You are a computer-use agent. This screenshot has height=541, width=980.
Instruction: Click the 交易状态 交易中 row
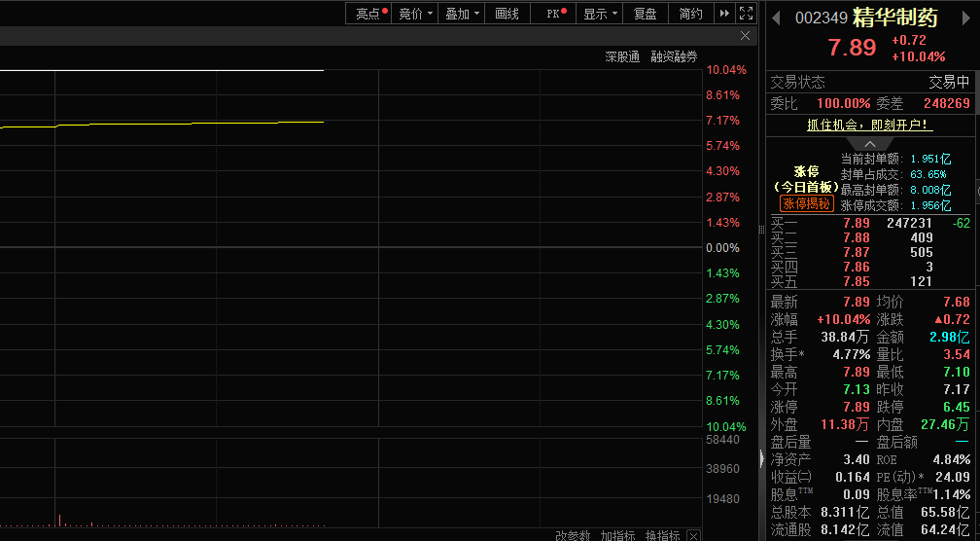point(869,82)
